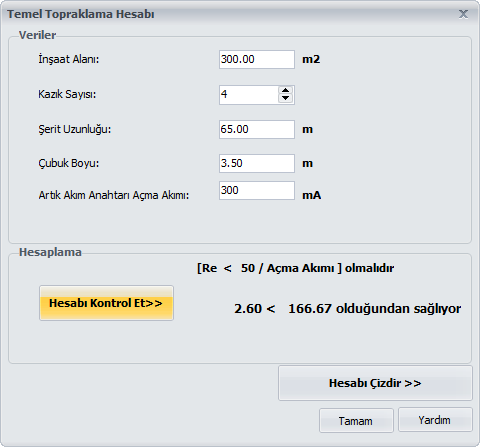Close the Temel Topraklama Hesabı dialog
The width and height of the screenshot is (480, 447).
coord(463,14)
